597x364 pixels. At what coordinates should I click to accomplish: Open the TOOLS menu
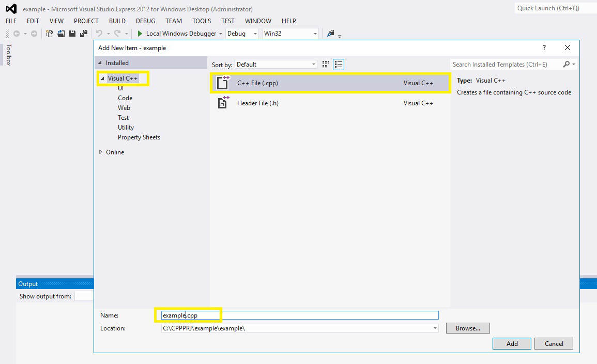(x=202, y=21)
